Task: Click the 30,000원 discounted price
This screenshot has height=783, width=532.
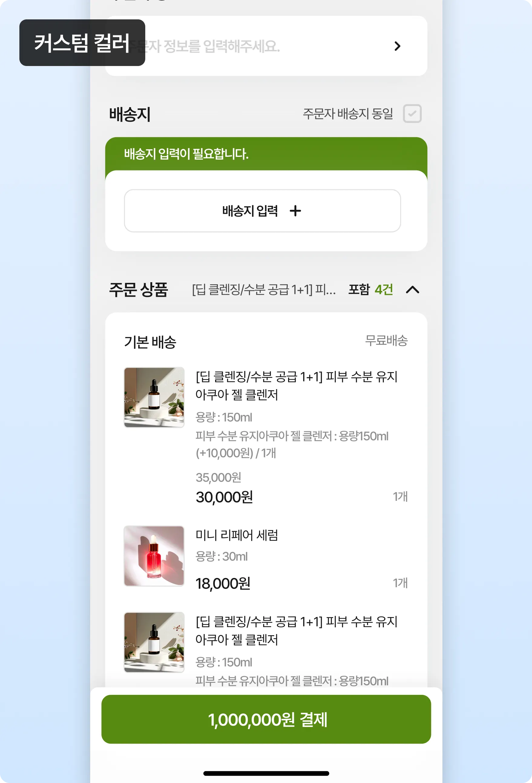Action: pos(224,497)
